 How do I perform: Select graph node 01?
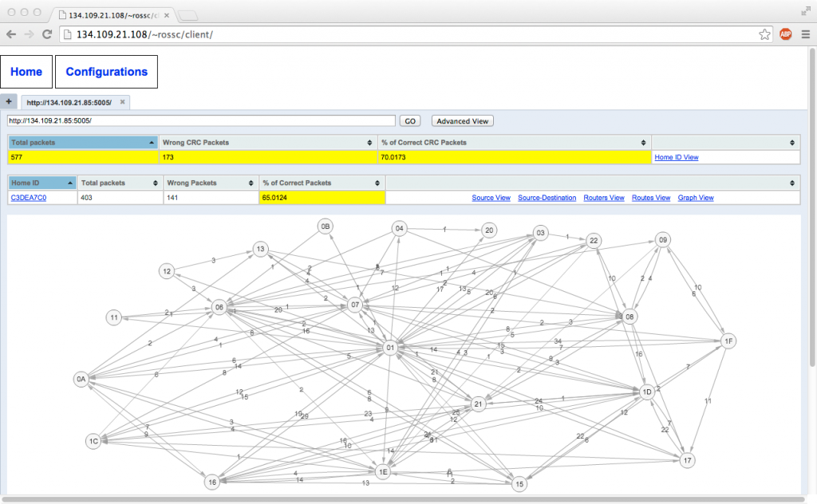[390, 348]
